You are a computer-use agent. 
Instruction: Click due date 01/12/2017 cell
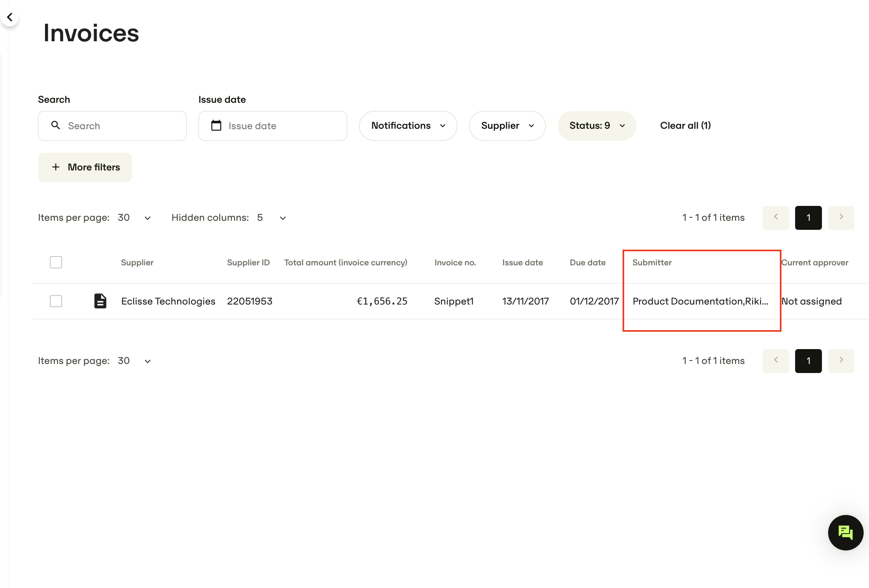(x=594, y=301)
